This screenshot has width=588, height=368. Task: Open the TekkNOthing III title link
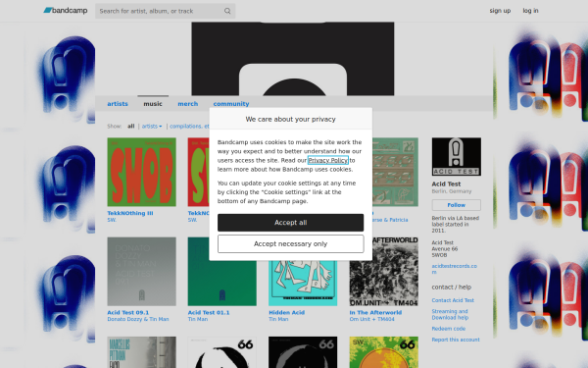(129, 213)
